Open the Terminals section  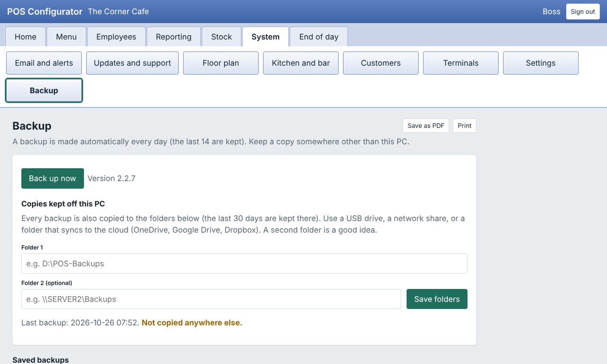tap(461, 63)
